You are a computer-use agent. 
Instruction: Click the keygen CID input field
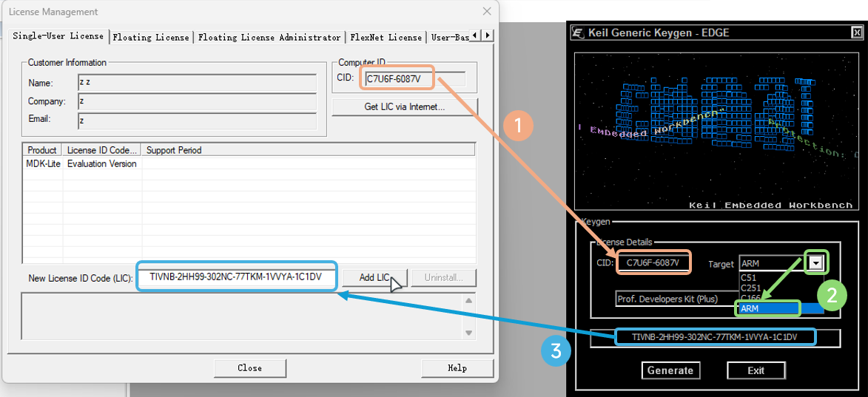[x=653, y=262]
